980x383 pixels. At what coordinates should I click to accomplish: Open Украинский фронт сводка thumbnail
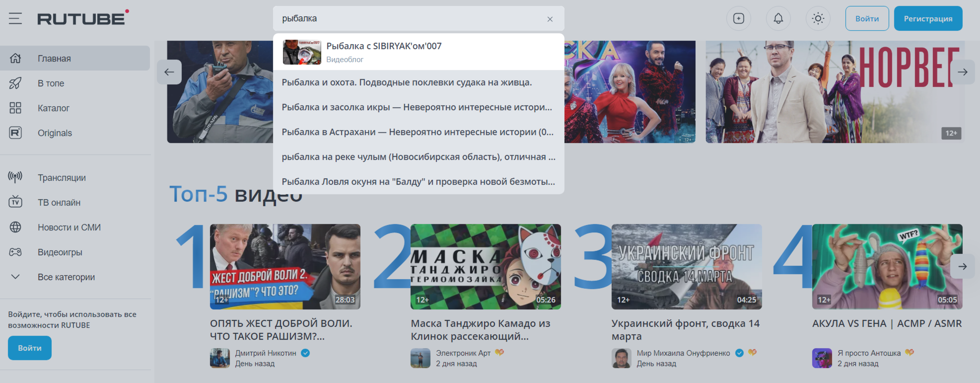pos(686,267)
